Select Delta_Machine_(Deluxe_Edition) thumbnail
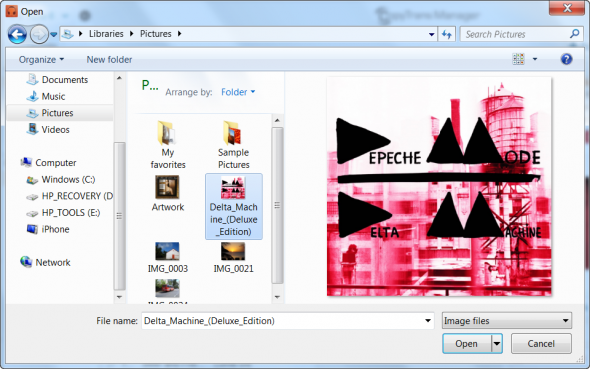This screenshot has height=369, width=590. [x=234, y=206]
